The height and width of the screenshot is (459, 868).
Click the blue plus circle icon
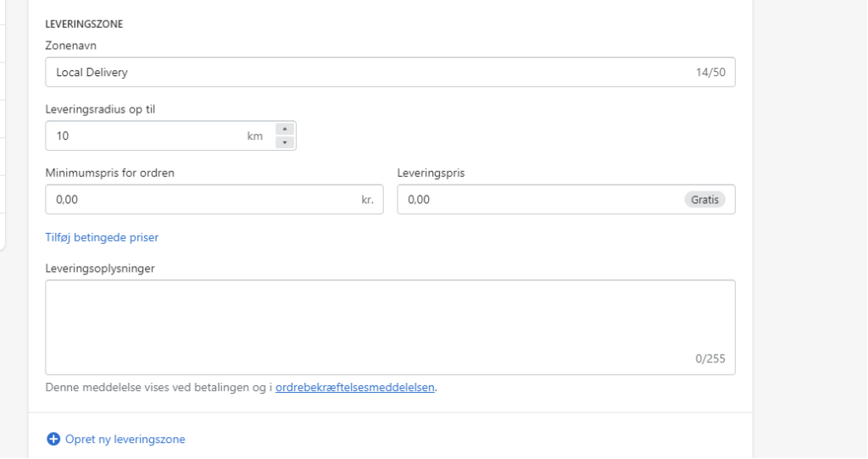53,439
